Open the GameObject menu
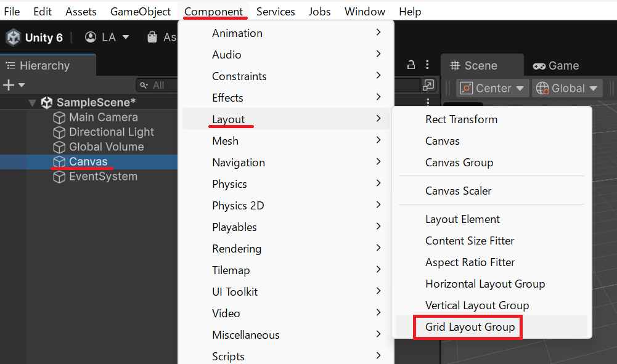This screenshot has width=617, height=364. point(141,12)
